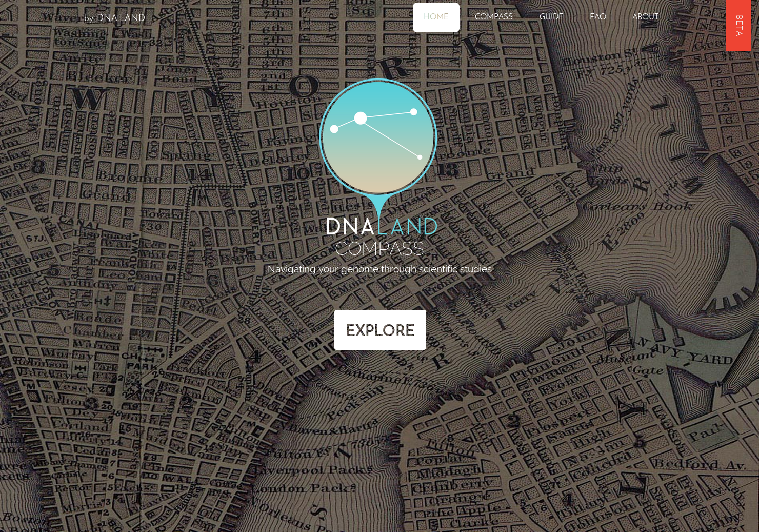Click the lowest constellation point in the balloon
This screenshot has width=759, height=532.
(x=420, y=157)
